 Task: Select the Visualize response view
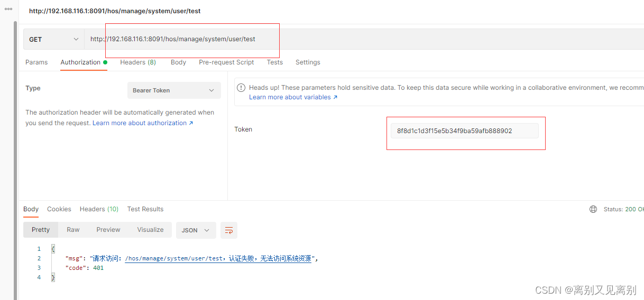point(150,230)
